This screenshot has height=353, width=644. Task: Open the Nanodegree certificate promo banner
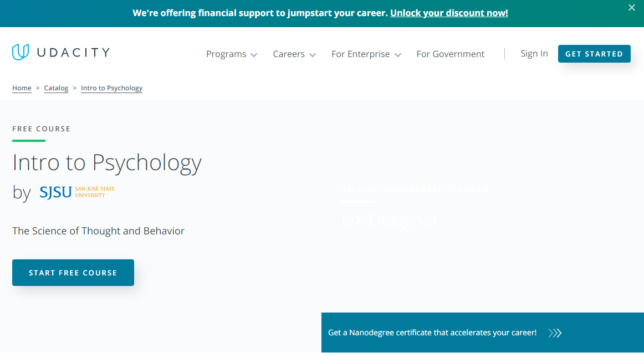(x=483, y=332)
